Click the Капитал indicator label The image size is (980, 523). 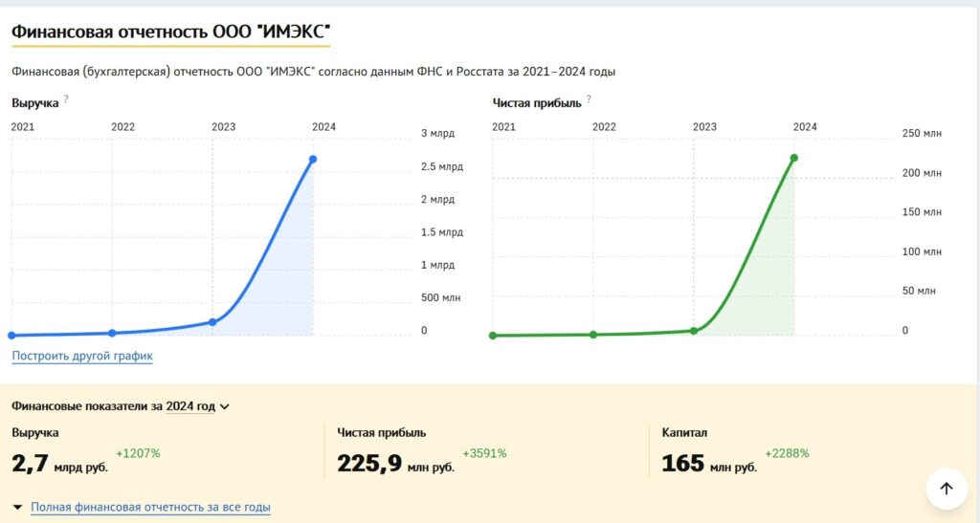pos(684,432)
